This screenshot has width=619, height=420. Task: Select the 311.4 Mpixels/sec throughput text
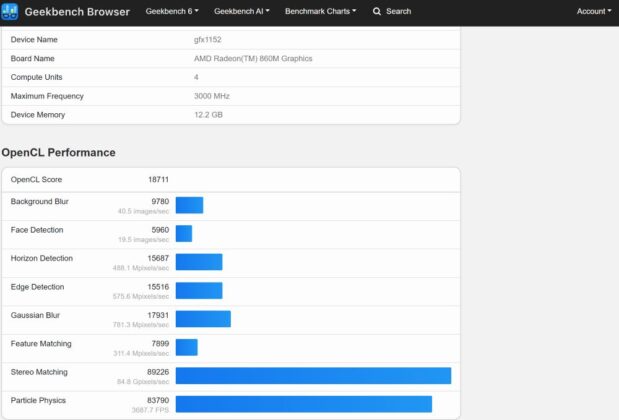coord(141,353)
